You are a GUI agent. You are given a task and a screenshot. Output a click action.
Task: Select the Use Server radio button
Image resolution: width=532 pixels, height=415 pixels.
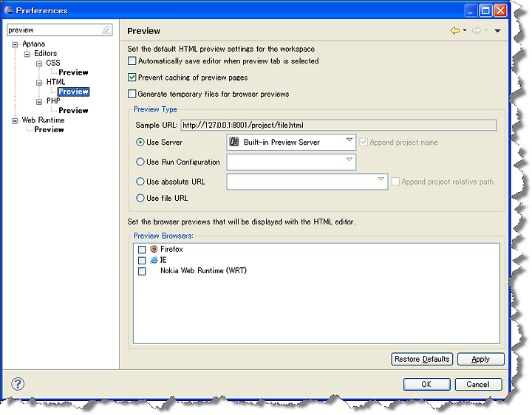(140, 143)
